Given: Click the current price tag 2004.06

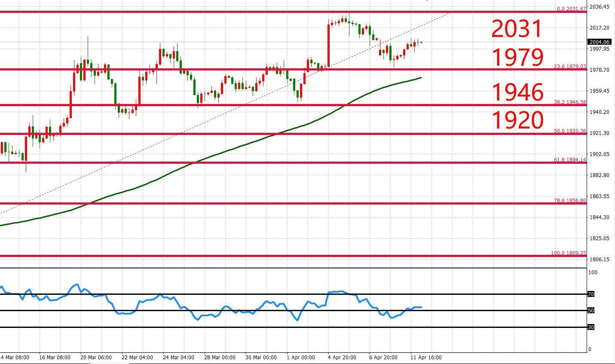Looking at the screenshot, I should click(x=599, y=42).
